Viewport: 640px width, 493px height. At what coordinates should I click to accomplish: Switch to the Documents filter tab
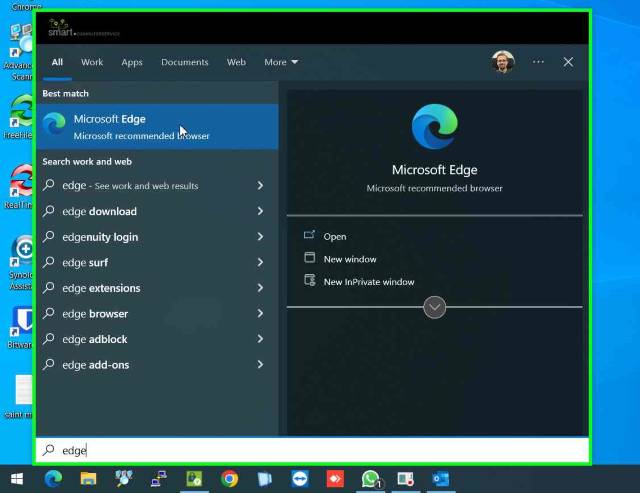184,62
